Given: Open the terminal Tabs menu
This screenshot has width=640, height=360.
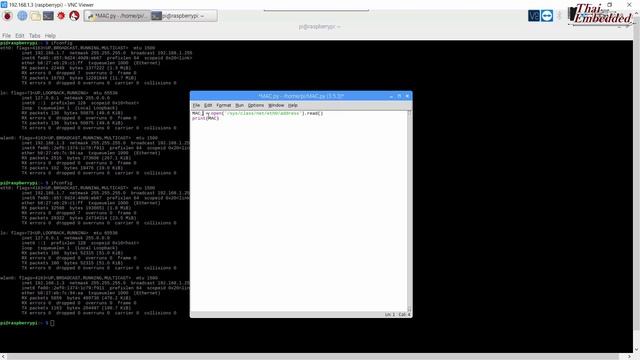Looking at the screenshot, I should [34, 36].
